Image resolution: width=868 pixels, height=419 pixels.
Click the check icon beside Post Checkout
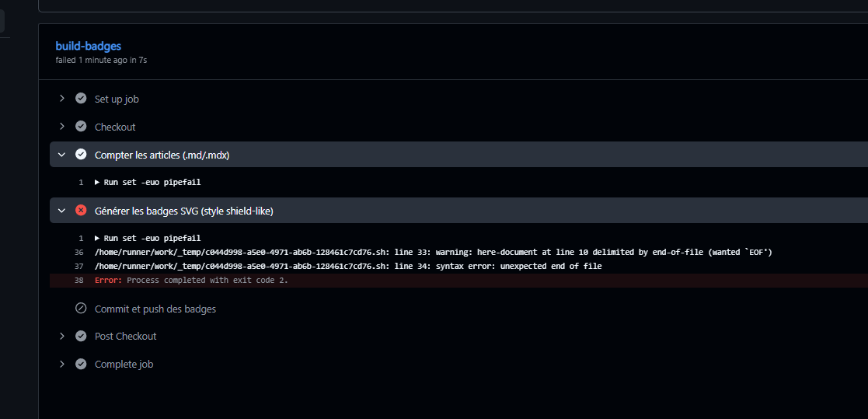pos(81,336)
